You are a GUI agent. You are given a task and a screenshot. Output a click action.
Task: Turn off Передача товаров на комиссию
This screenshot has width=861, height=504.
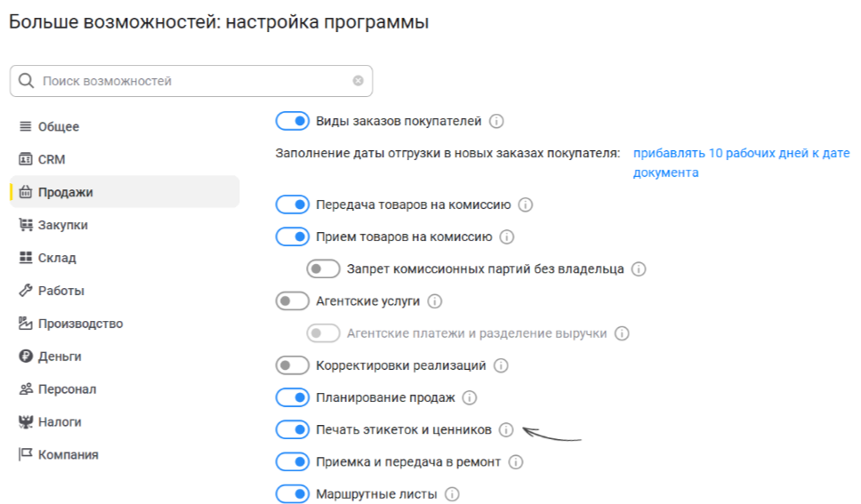pos(293,204)
